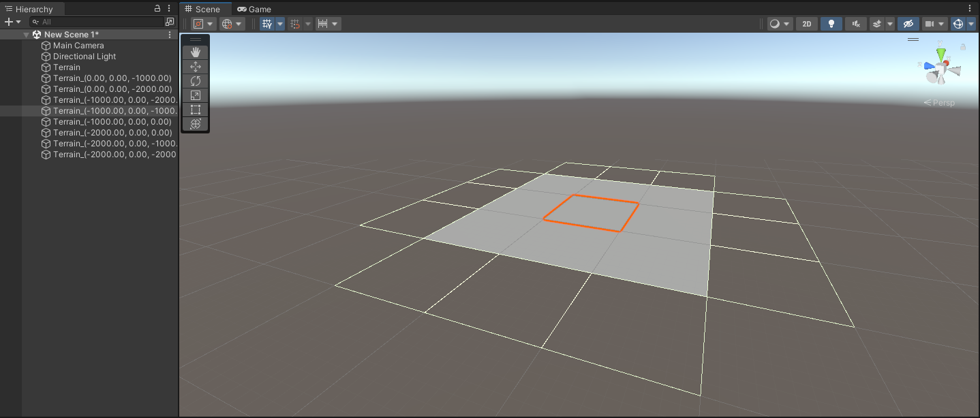The width and height of the screenshot is (980, 418).
Task: Click the green Y axis cone on gizmo
Action: point(941,53)
